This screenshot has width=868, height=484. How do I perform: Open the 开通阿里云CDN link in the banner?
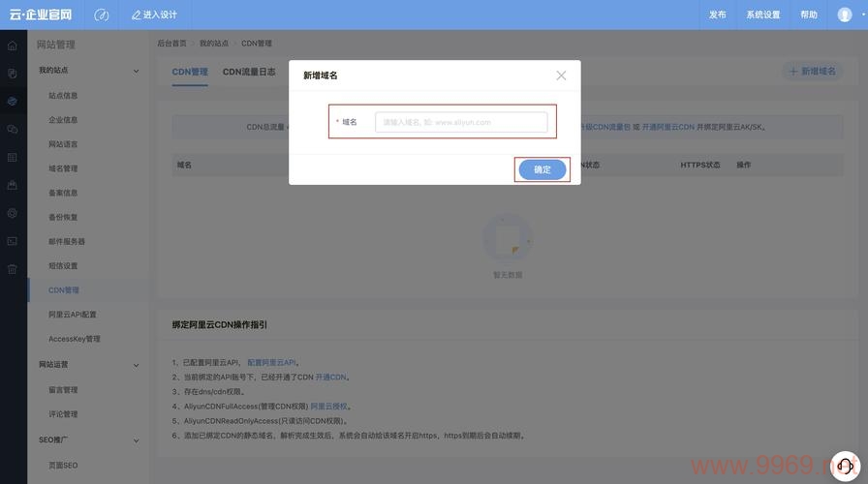pyautogui.click(x=668, y=127)
